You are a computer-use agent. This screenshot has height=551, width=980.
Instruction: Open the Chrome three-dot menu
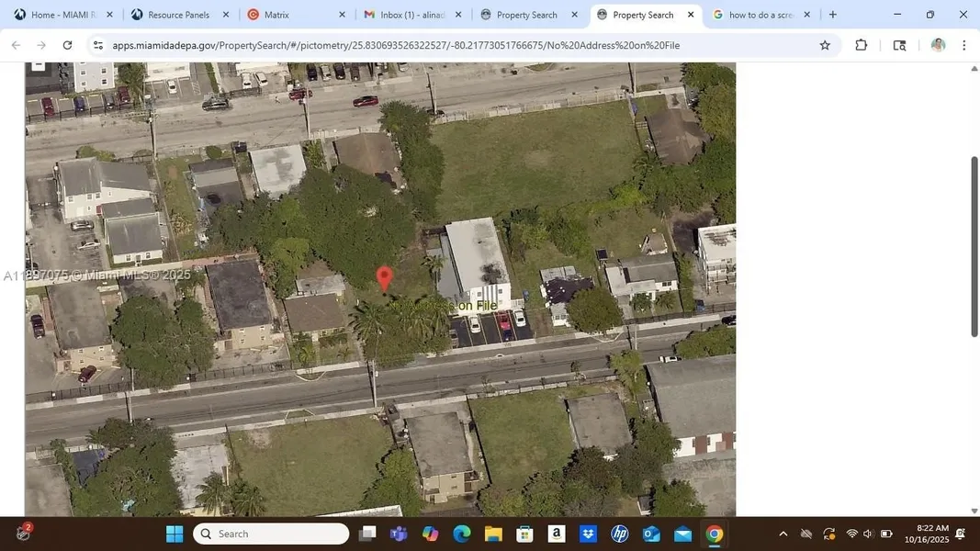pyautogui.click(x=963, y=45)
